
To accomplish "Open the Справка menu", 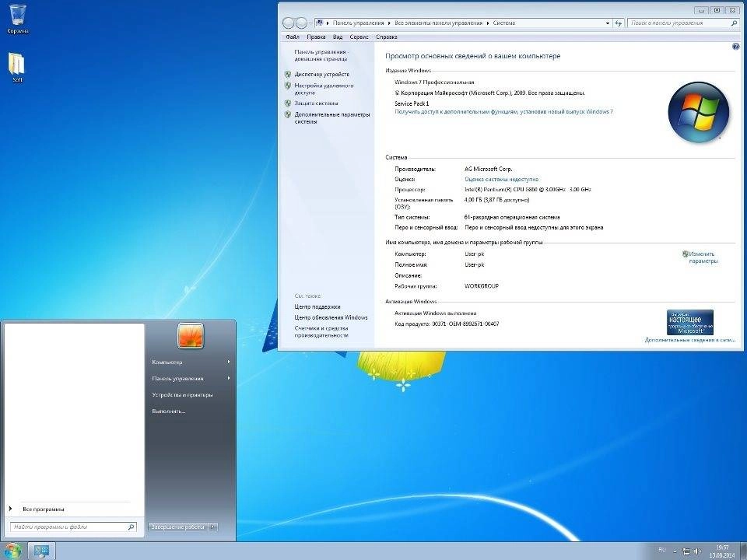I will pyautogui.click(x=387, y=37).
